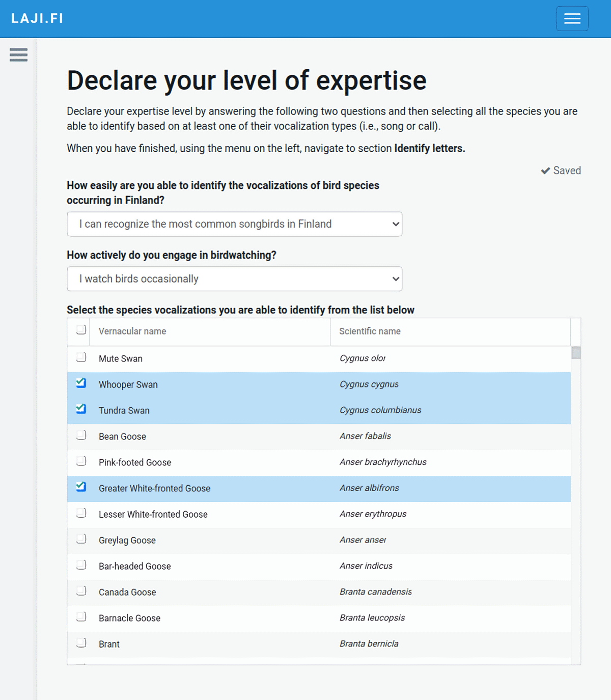
Task: Tick the Canada Goose checkbox
Action: (81, 591)
